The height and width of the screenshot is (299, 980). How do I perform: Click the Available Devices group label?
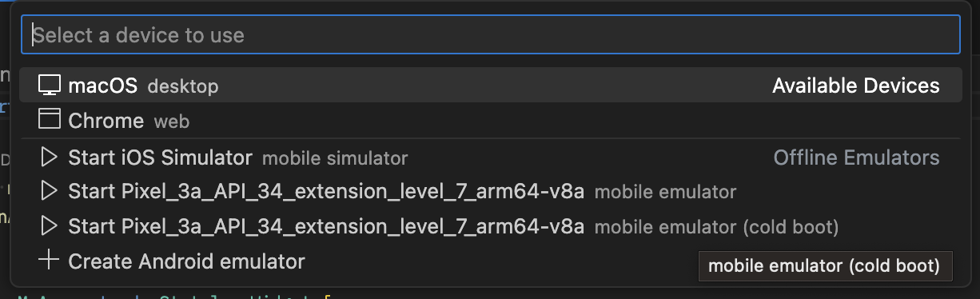pos(856,86)
